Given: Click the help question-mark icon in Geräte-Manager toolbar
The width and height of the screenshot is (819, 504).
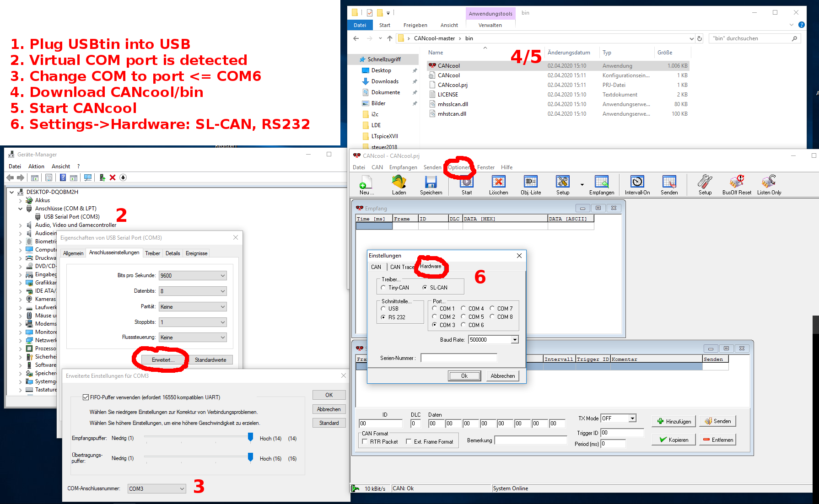Looking at the screenshot, I should pos(63,177).
